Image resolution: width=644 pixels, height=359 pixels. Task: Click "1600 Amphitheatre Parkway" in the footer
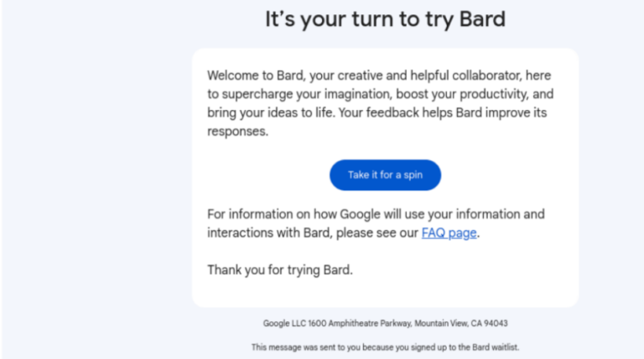coord(360,323)
